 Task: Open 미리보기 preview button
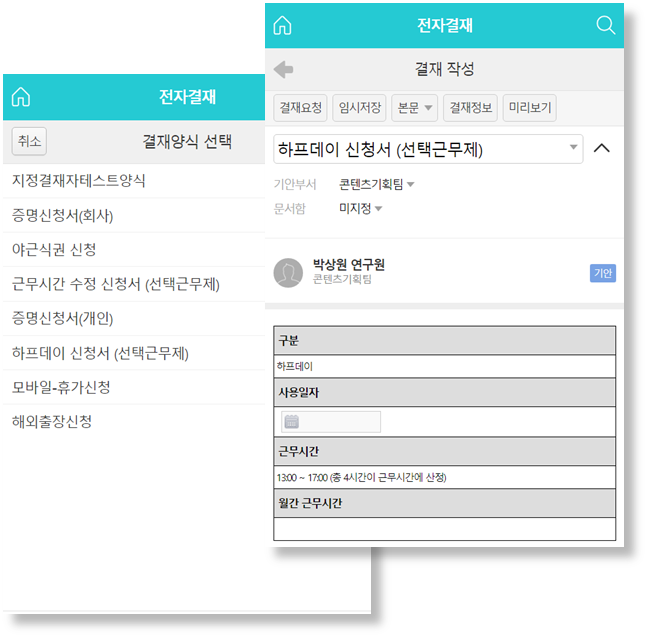pos(530,108)
